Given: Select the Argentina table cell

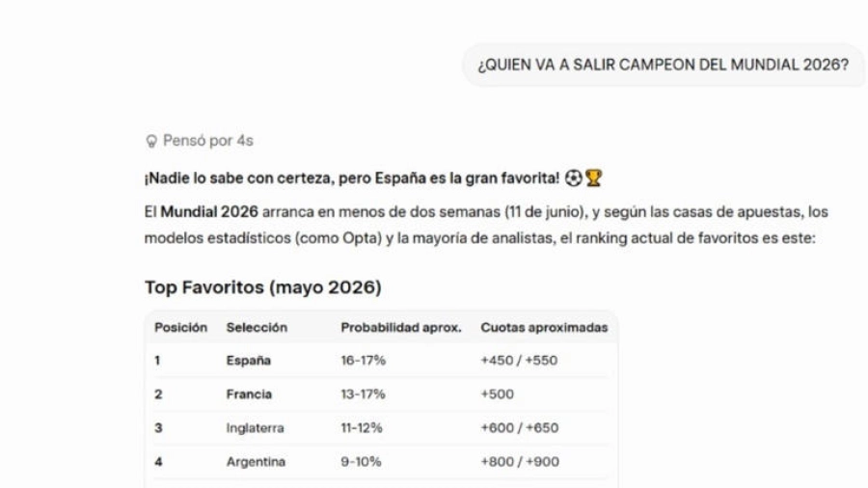Looking at the screenshot, I should (256, 462).
